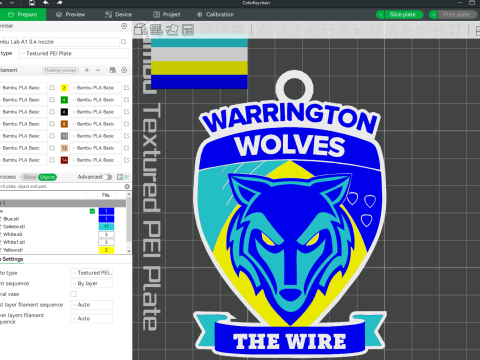
Task: Click the search plate, object and part field
Action: 62,186
